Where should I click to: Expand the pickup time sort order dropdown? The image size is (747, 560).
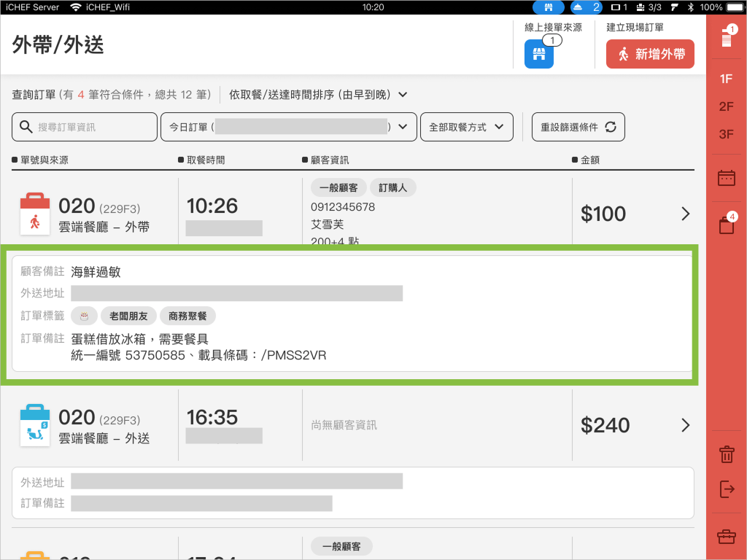[318, 95]
